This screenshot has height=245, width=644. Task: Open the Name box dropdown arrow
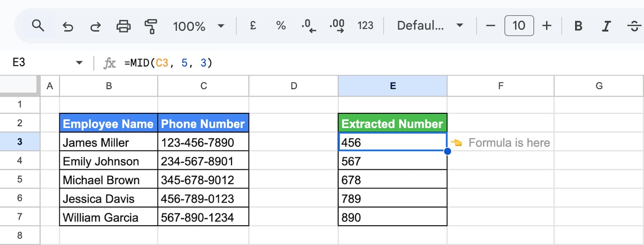click(79, 63)
